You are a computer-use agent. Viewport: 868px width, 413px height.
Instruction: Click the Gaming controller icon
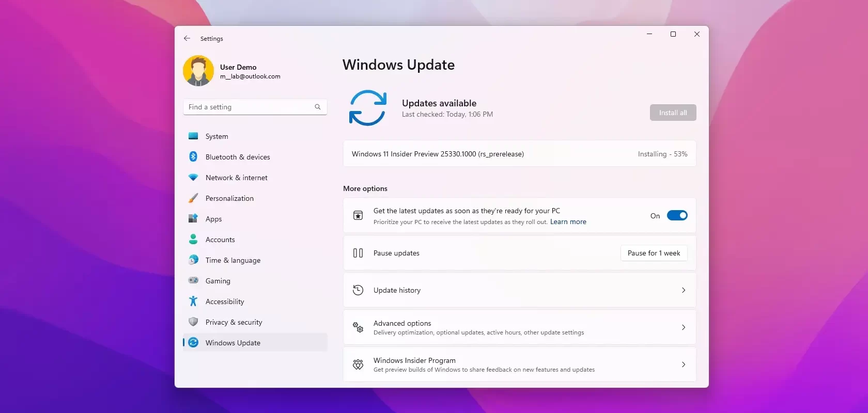193,280
